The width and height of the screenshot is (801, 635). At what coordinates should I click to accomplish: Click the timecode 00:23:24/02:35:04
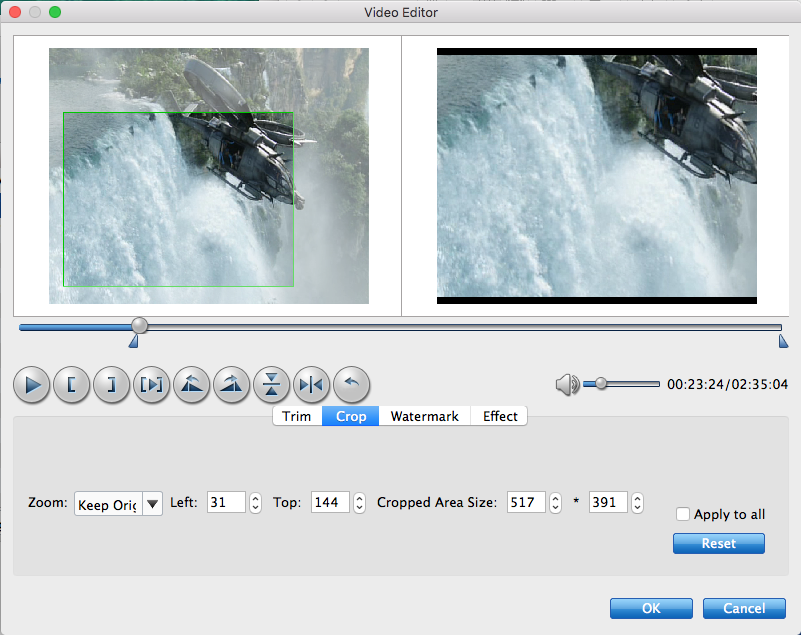727,384
